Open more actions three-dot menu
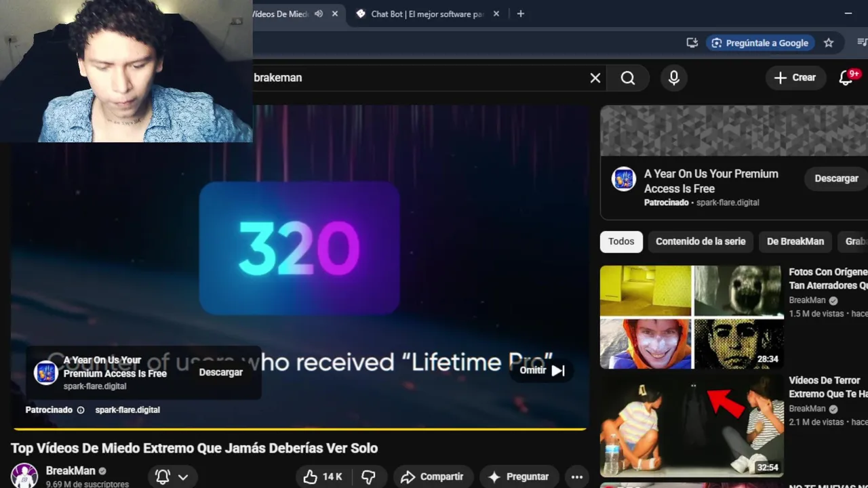 (577, 477)
